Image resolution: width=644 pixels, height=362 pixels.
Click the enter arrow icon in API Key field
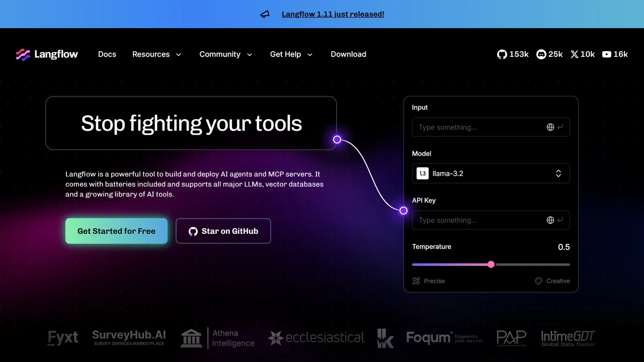coord(560,220)
